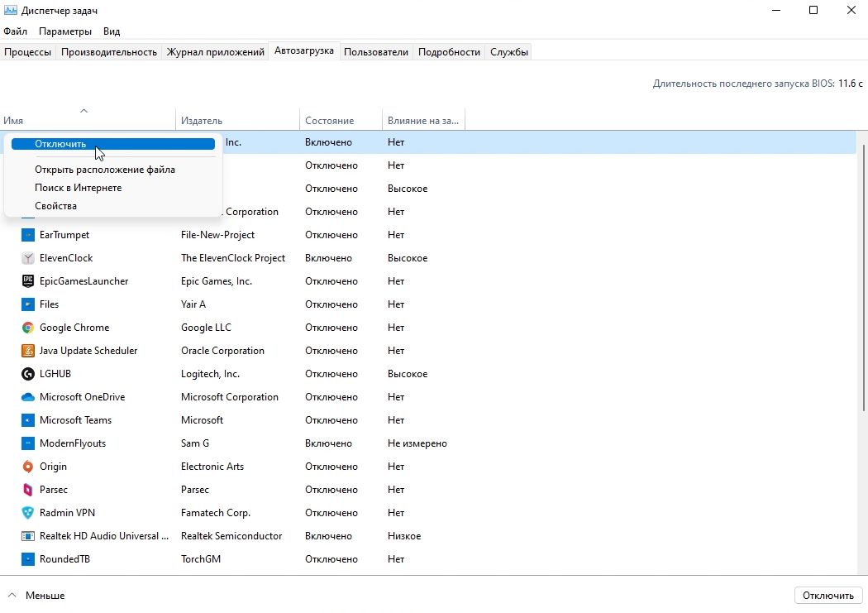Choose Отключить in the context menu
Image resolution: width=868 pixels, height=613 pixels.
click(113, 144)
